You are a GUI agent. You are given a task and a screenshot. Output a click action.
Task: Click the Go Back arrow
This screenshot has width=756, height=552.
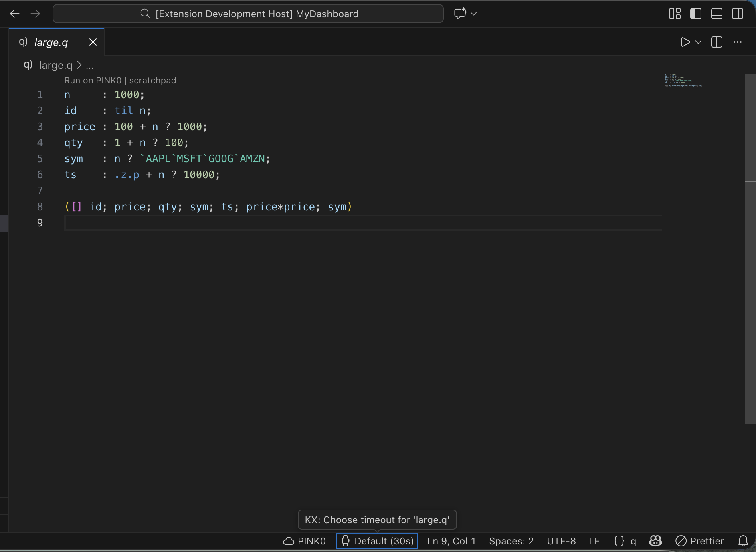point(15,14)
